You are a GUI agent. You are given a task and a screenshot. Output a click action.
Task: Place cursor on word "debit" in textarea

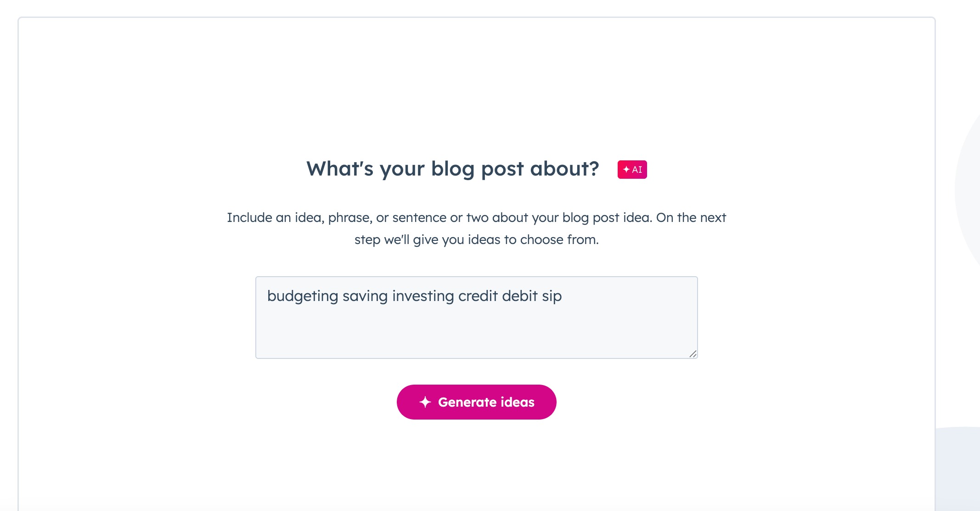520,296
